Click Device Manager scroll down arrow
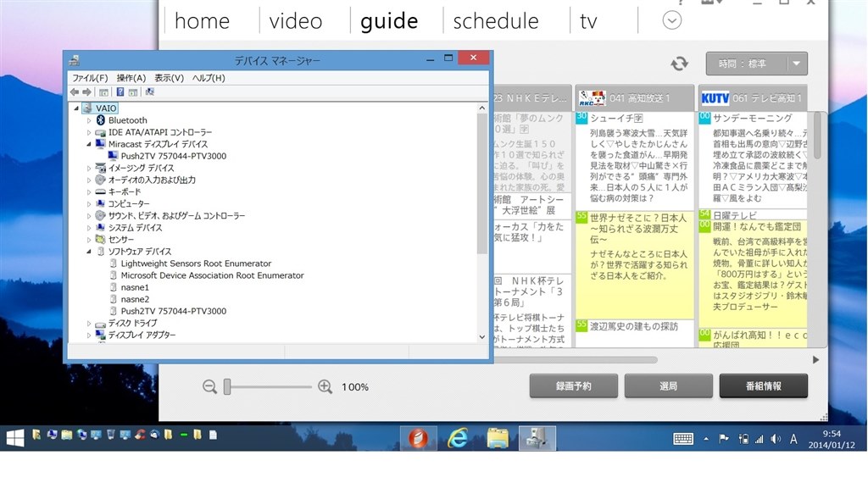 point(481,337)
